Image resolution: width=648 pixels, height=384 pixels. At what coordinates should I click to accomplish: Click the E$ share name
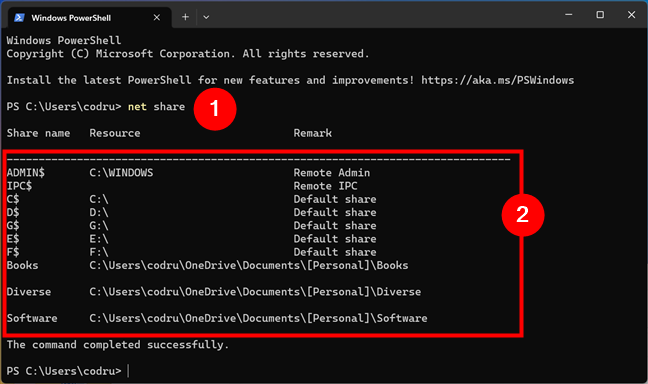[x=13, y=239]
